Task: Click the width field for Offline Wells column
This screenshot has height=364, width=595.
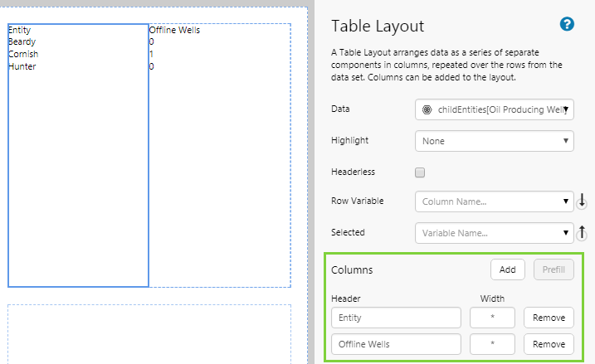Action: coord(492,343)
